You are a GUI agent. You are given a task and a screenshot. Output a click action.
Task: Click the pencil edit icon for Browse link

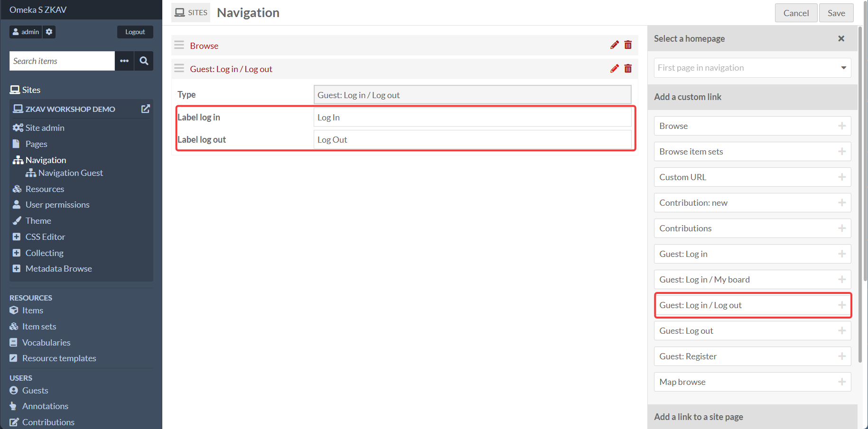[615, 45]
